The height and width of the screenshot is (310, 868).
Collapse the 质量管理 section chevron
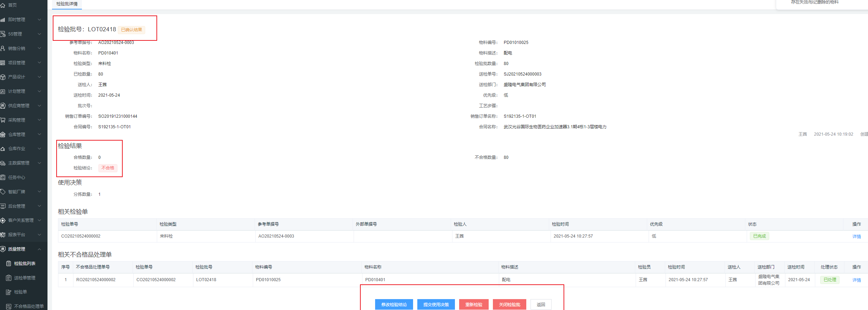[x=39, y=249]
